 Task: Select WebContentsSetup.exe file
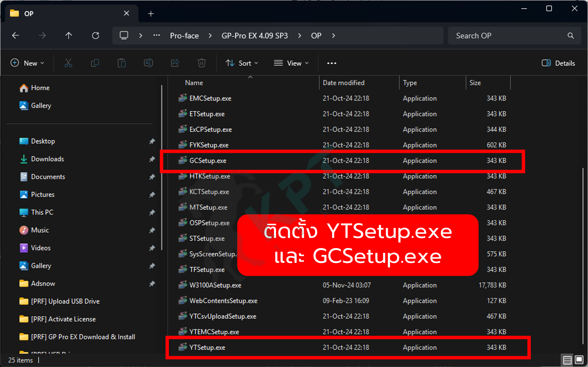(342, 301)
